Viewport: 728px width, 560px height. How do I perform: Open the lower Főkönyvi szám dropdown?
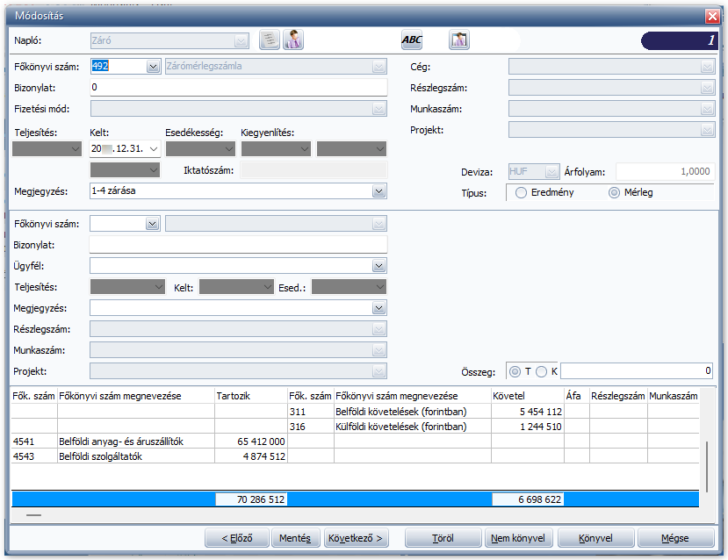click(x=152, y=224)
